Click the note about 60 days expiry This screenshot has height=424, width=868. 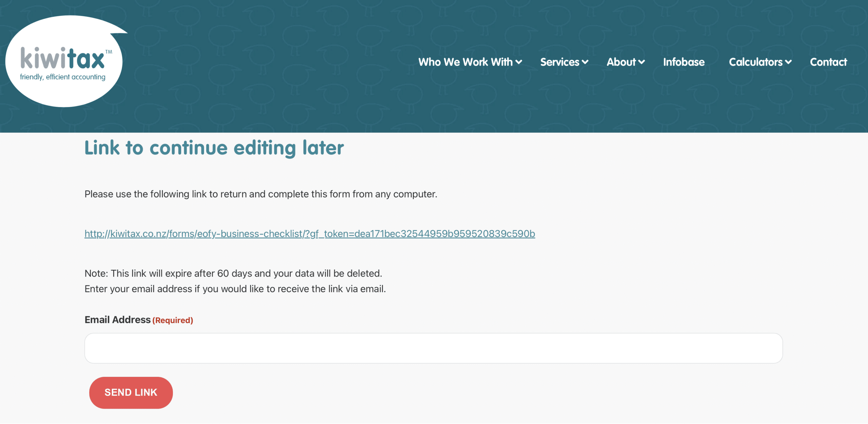pos(233,274)
